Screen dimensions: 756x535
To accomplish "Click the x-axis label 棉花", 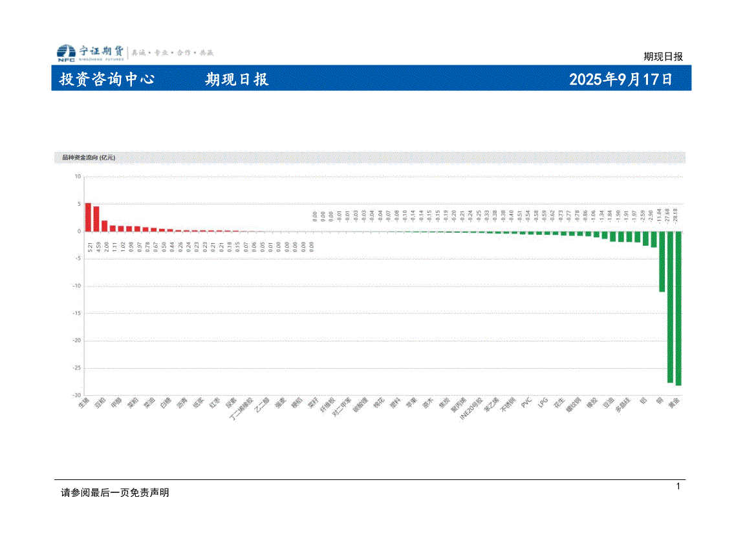I will 378,403.
